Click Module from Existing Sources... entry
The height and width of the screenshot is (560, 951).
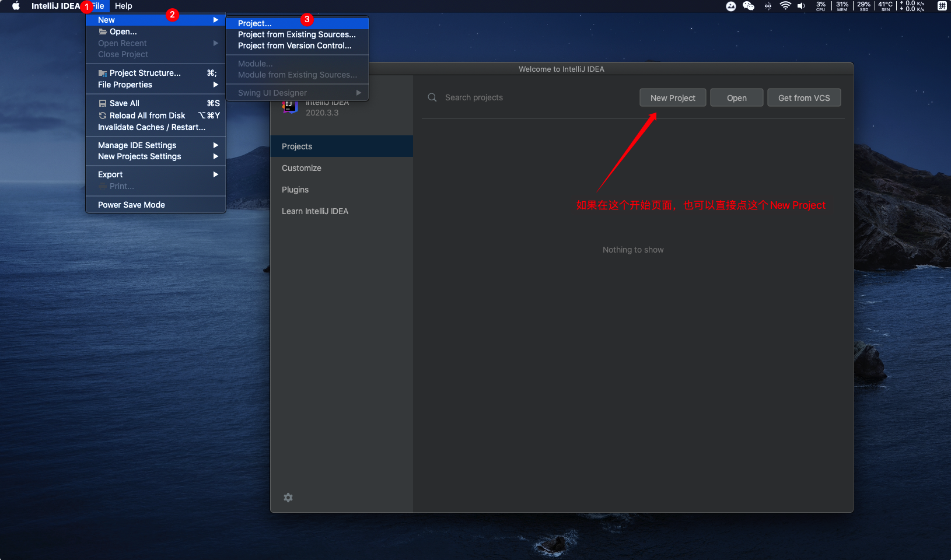pos(298,75)
